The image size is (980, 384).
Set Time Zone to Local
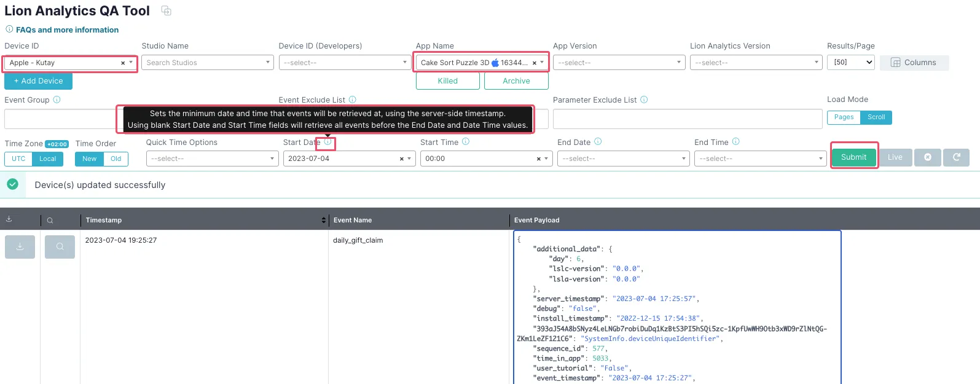47,159
